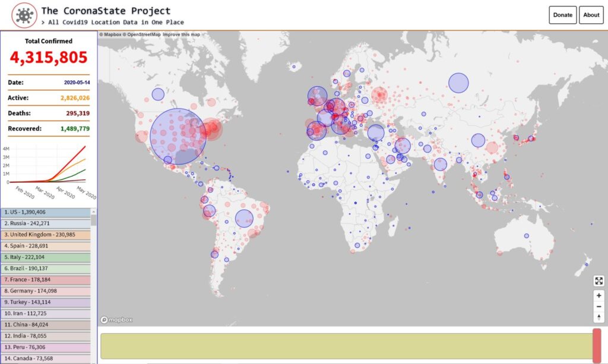Reset map bearing with compass button
The width and height of the screenshot is (608, 364).
(598, 317)
